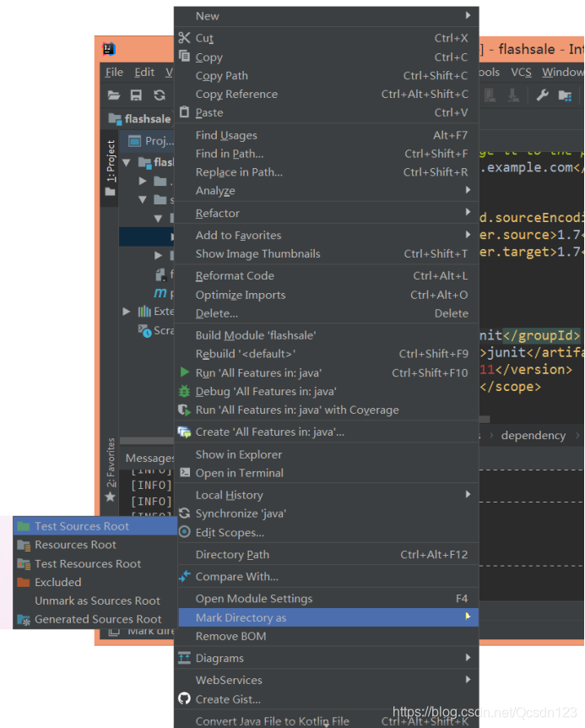
Task: Click the Favorites star icon
Action: (110, 497)
